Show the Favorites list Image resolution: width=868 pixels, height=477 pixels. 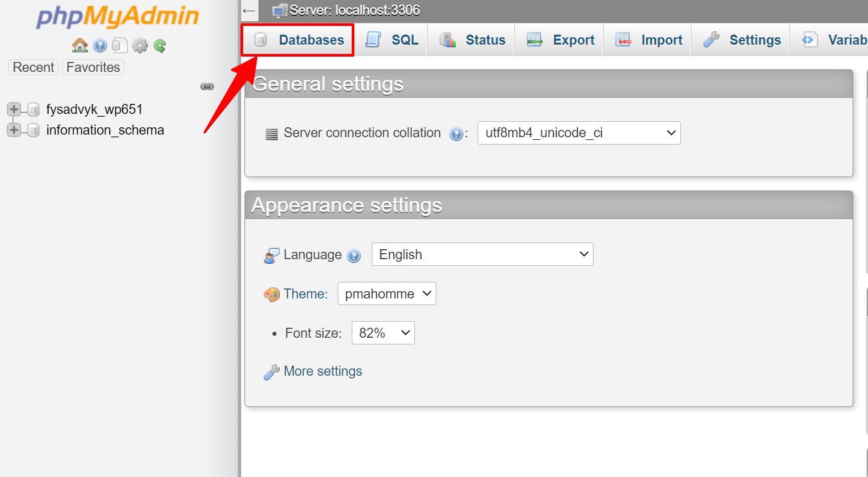click(x=93, y=67)
